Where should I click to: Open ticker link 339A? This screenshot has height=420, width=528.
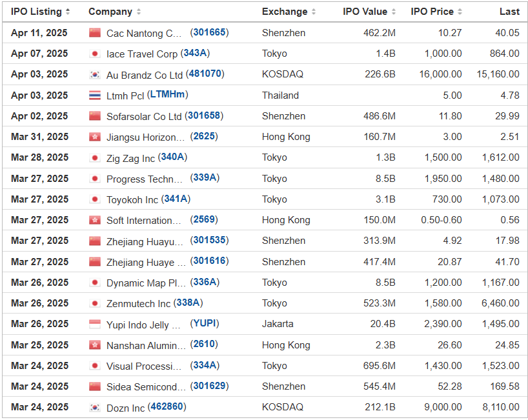pos(205,177)
